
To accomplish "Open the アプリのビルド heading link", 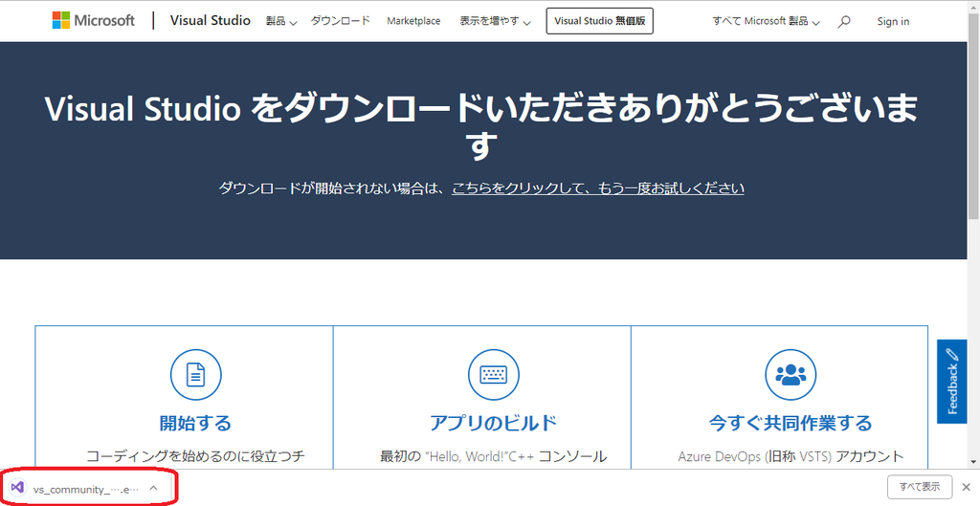I will pos(493,423).
